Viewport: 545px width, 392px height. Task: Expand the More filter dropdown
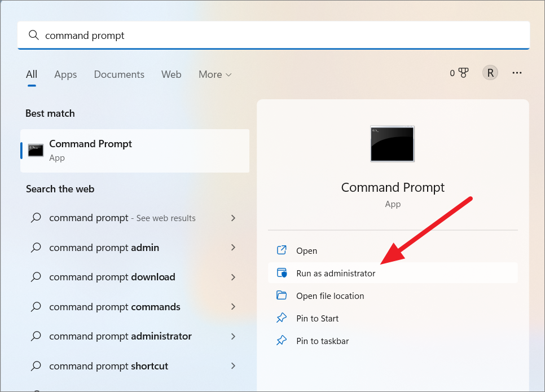tap(215, 74)
